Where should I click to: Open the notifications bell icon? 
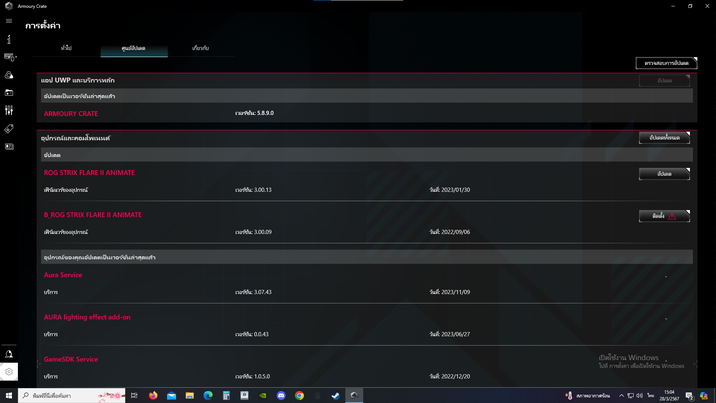click(x=9, y=354)
